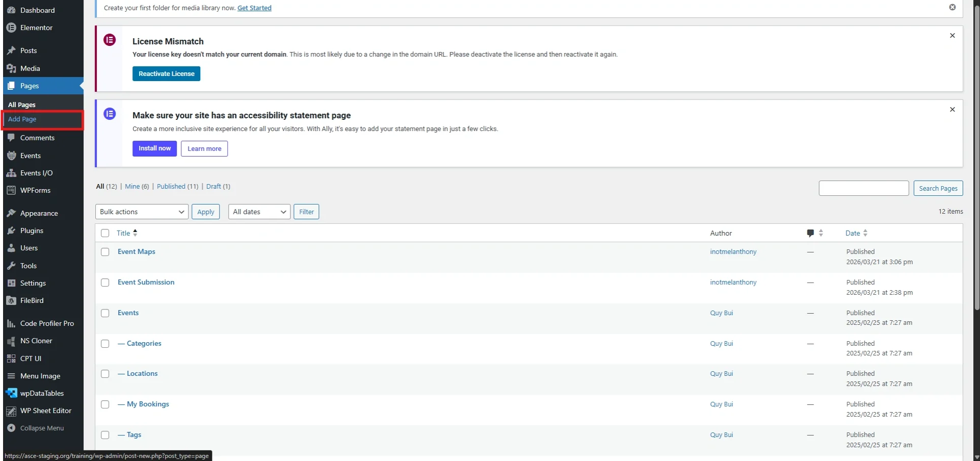Click the WPForms icon in sidebar
Screen dimensions: 980x461
pyautogui.click(x=11, y=190)
